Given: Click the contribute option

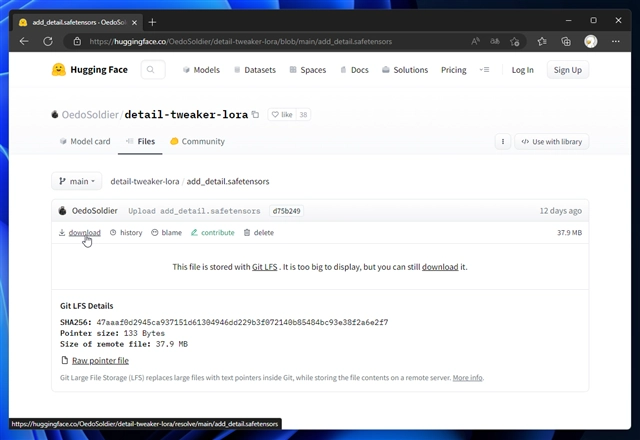Looking at the screenshot, I should pos(213,233).
